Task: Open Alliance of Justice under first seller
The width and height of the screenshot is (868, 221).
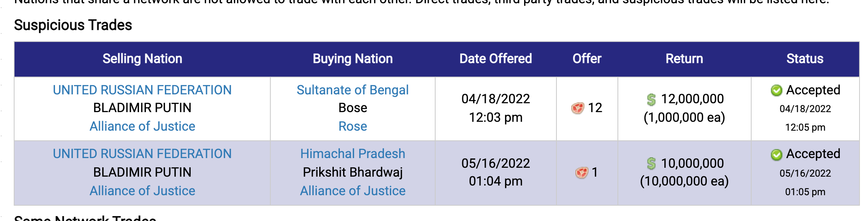Action: [142, 126]
